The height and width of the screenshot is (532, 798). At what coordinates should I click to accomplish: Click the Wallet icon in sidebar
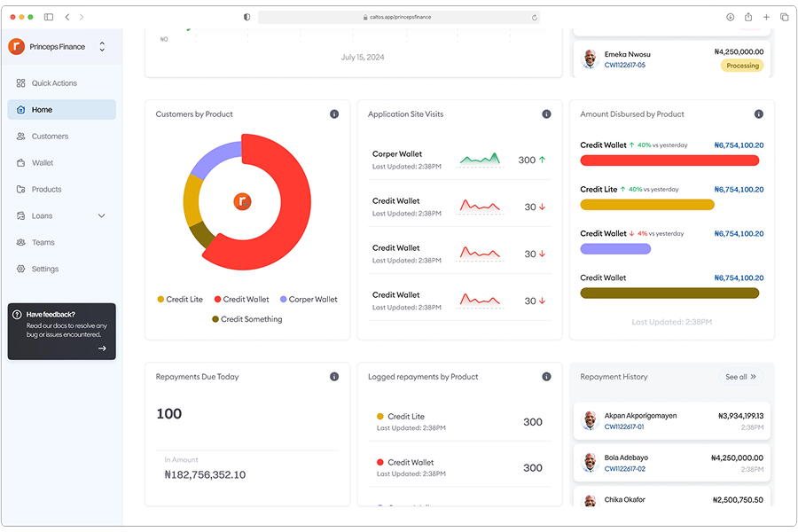point(21,163)
